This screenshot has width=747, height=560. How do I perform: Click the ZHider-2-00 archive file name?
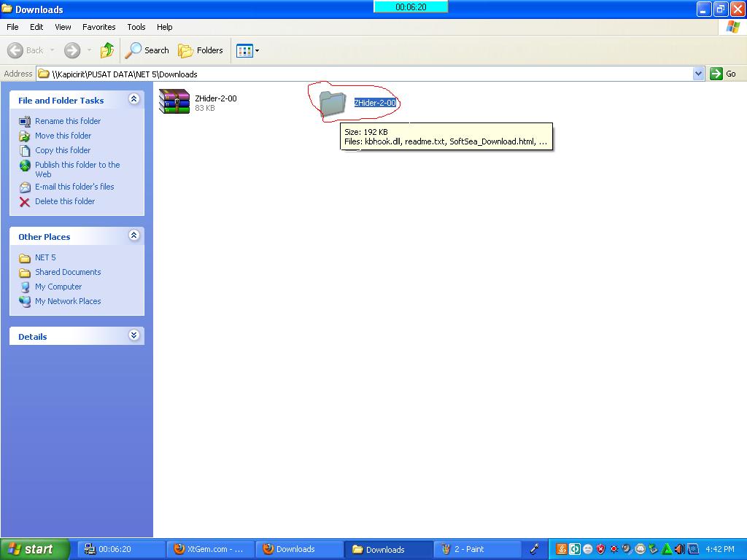[216, 98]
